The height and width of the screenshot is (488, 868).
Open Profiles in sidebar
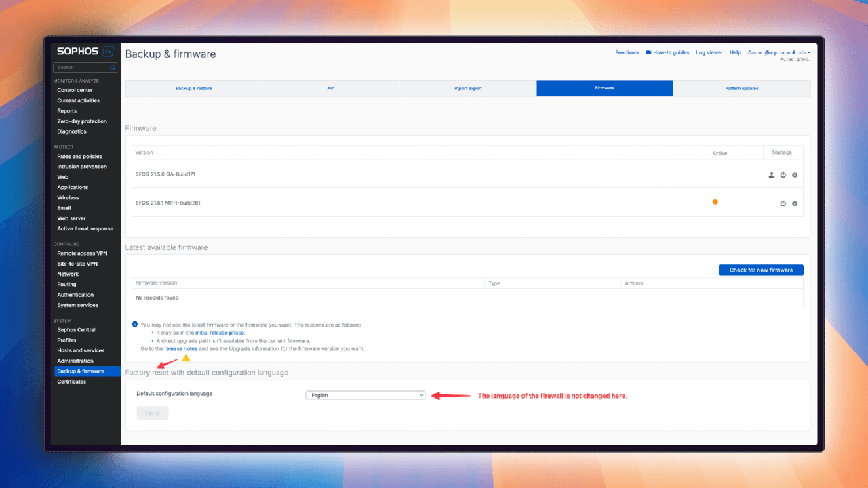(x=66, y=340)
